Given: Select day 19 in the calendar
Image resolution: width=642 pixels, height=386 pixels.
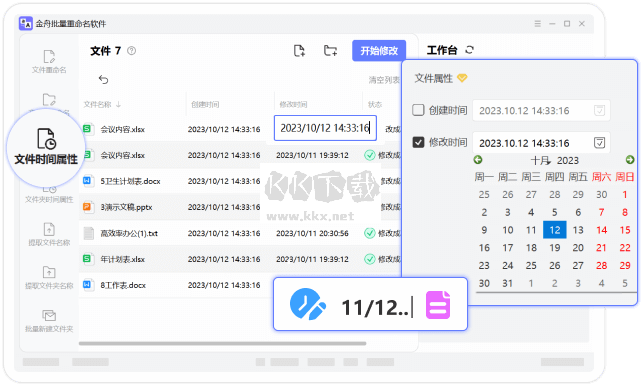Looking at the screenshot, I should point(555,248).
